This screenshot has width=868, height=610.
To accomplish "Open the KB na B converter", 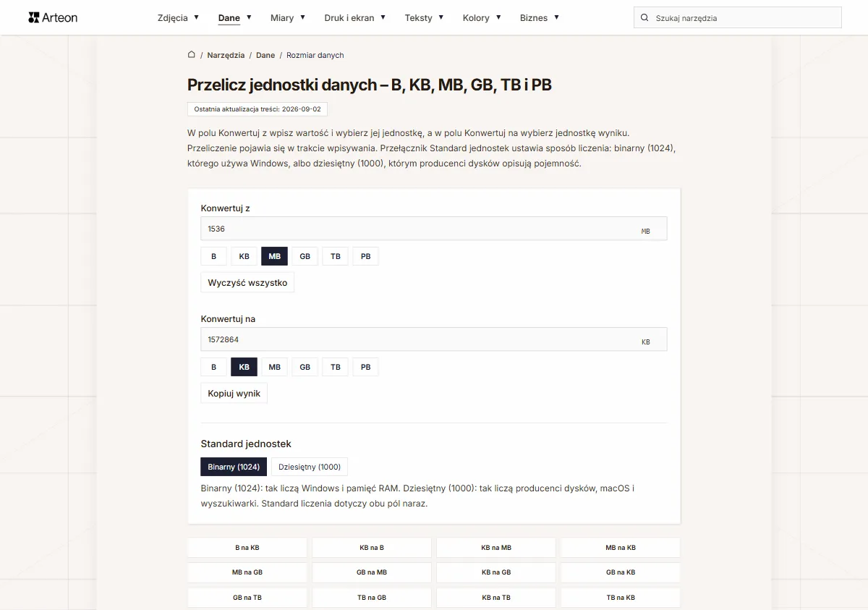I will [x=372, y=548].
